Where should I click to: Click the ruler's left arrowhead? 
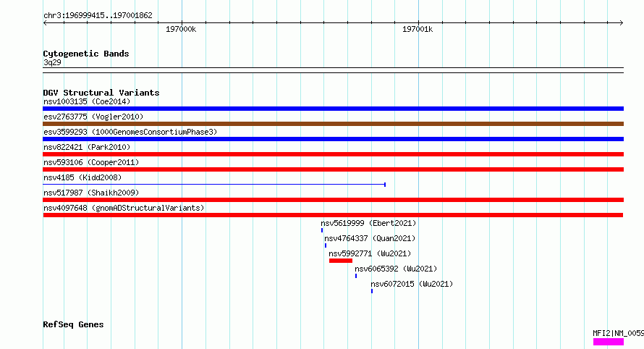[45, 22]
